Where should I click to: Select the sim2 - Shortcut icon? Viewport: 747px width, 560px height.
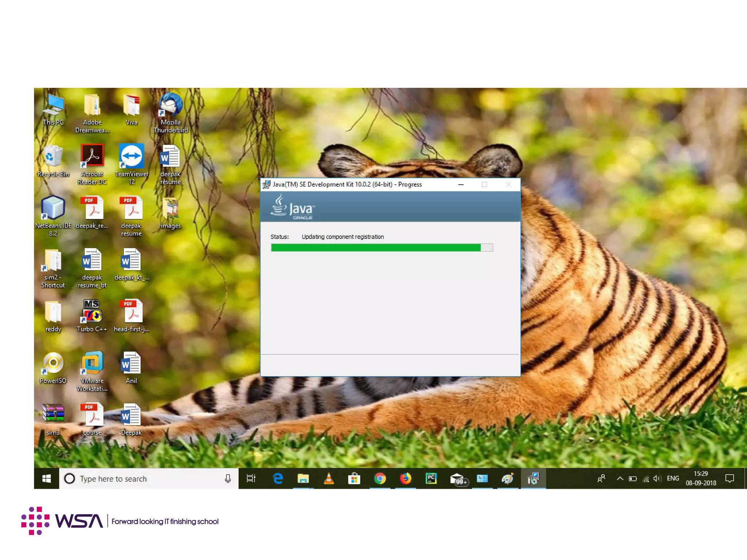[x=53, y=268]
